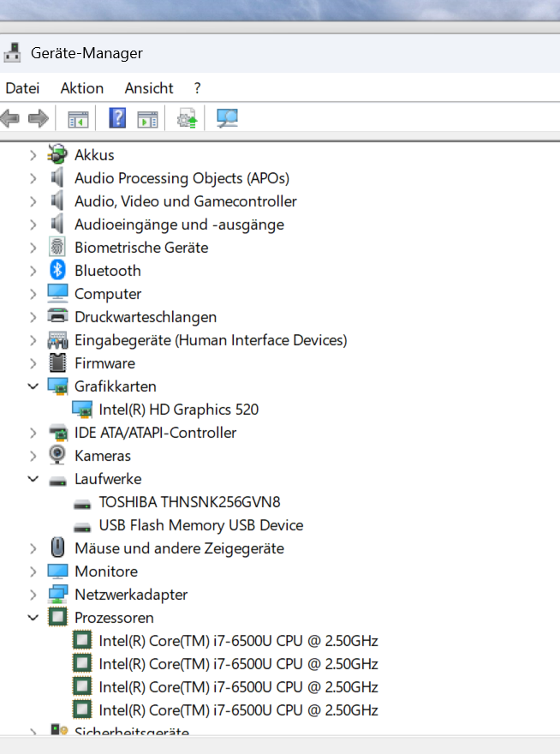Expand the Druckwarteschlangen category chevron
560x754 pixels.
(x=33, y=317)
